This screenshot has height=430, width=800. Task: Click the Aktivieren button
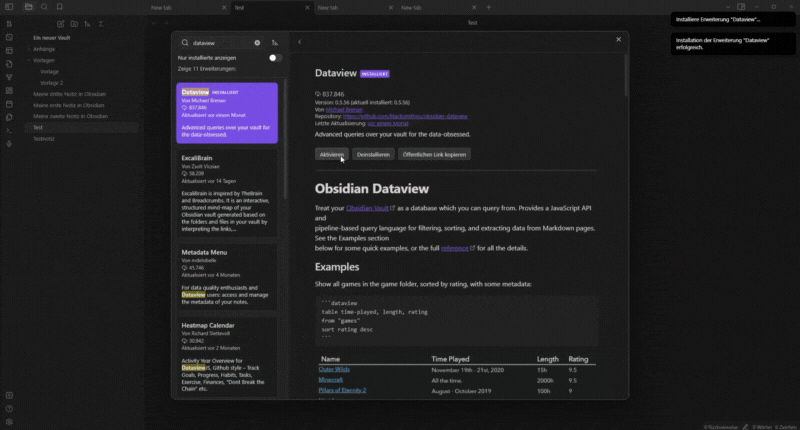click(332, 155)
